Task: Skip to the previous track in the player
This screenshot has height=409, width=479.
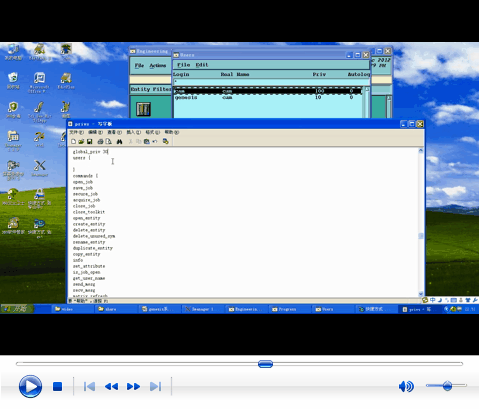Action: (x=89, y=387)
